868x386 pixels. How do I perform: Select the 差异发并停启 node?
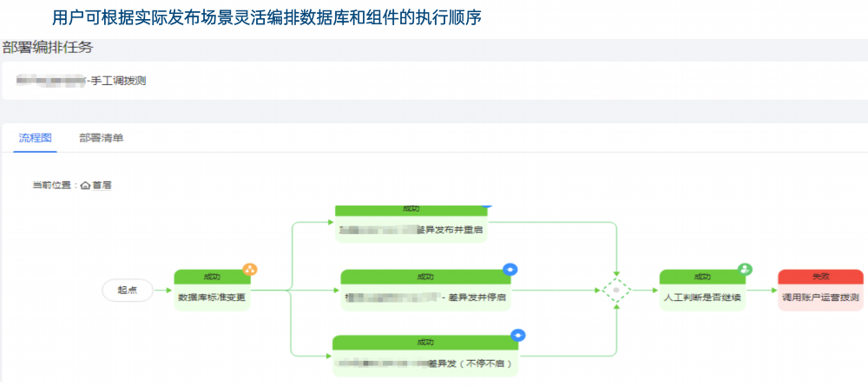coord(425,291)
